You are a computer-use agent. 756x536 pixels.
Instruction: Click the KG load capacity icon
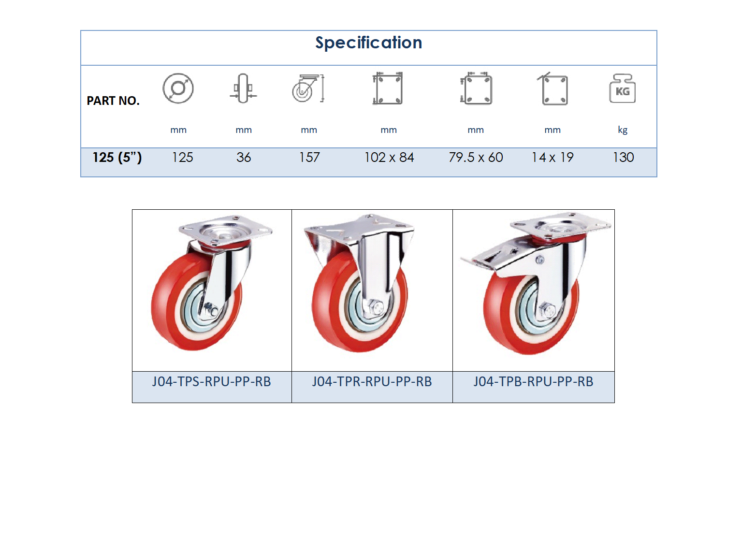click(x=623, y=88)
